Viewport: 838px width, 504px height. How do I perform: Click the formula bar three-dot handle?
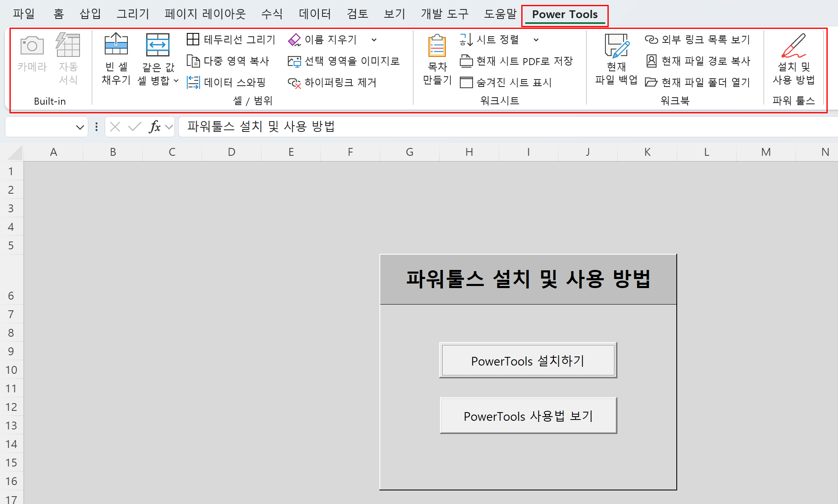(97, 127)
